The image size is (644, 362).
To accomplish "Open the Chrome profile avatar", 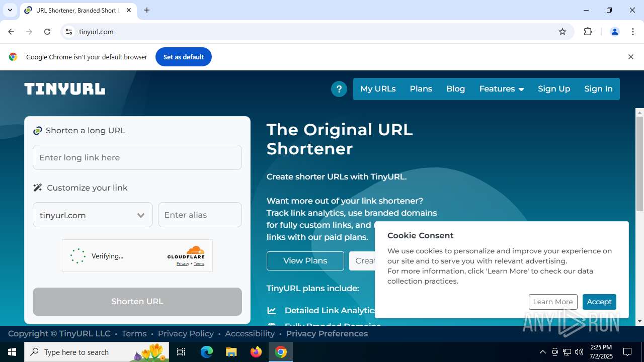I will (x=614, y=32).
